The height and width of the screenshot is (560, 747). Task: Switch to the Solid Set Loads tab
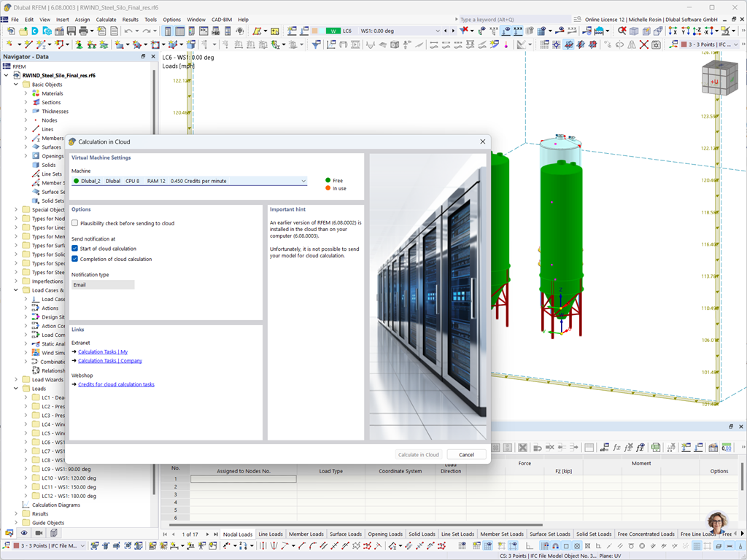coord(594,534)
